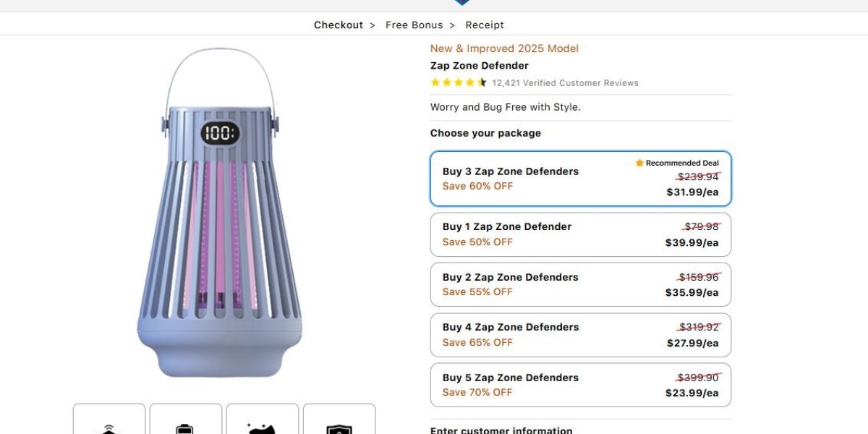Click the logo icon at page top
The height and width of the screenshot is (434, 868).
(462, 2)
